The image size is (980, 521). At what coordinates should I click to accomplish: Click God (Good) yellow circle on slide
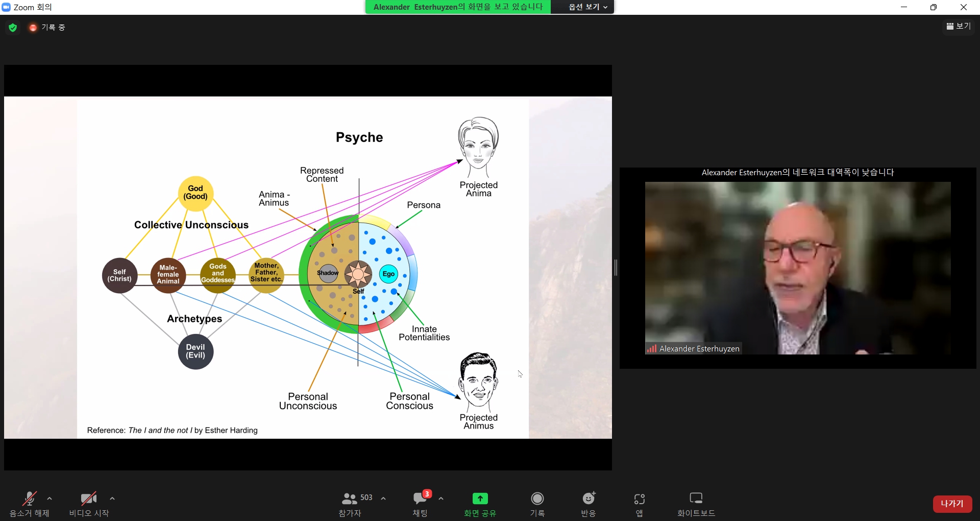point(195,193)
